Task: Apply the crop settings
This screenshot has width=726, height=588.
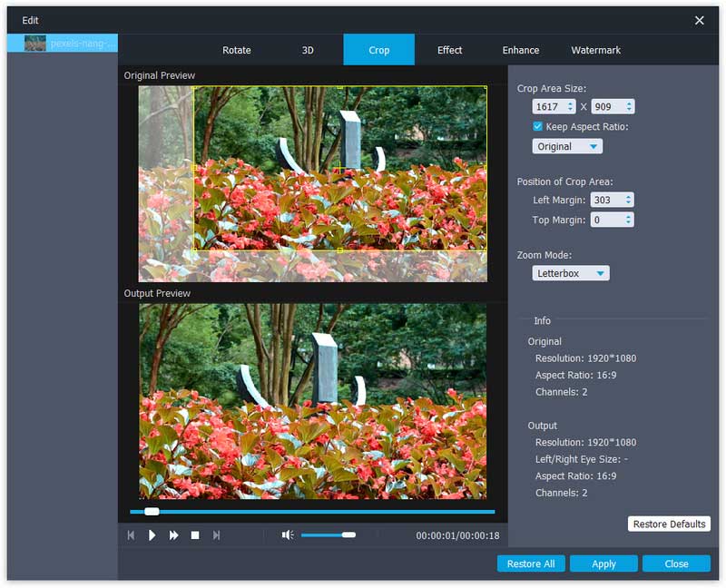Action: click(603, 563)
